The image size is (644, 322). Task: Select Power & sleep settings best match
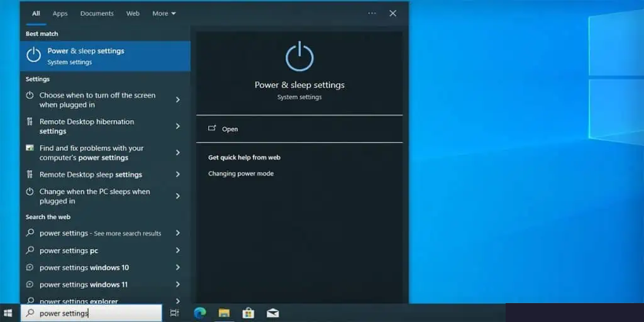click(x=105, y=56)
